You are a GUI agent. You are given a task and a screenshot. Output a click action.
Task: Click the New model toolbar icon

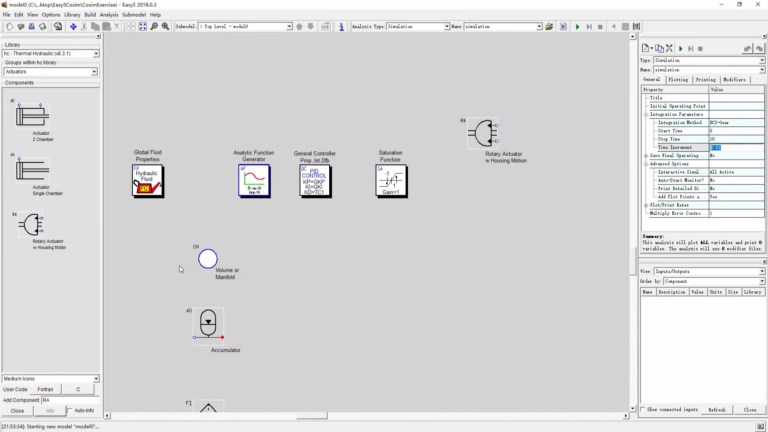coord(9,26)
